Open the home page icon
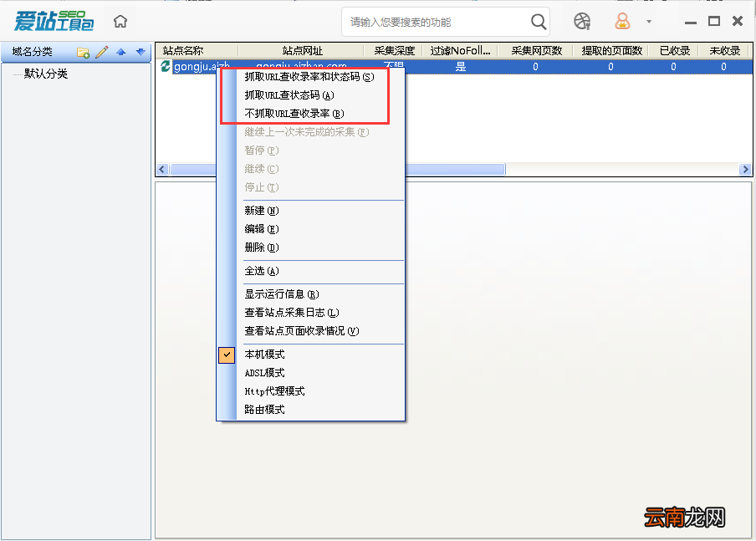Image resolution: width=756 pixels, height=541 pixels. pos(120,22)
